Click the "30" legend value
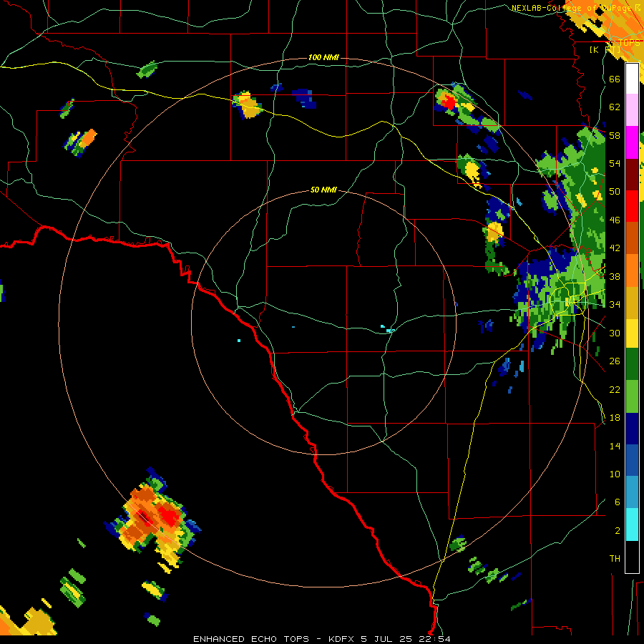This screenshot has height=644, width=644. tap(615, 333)
